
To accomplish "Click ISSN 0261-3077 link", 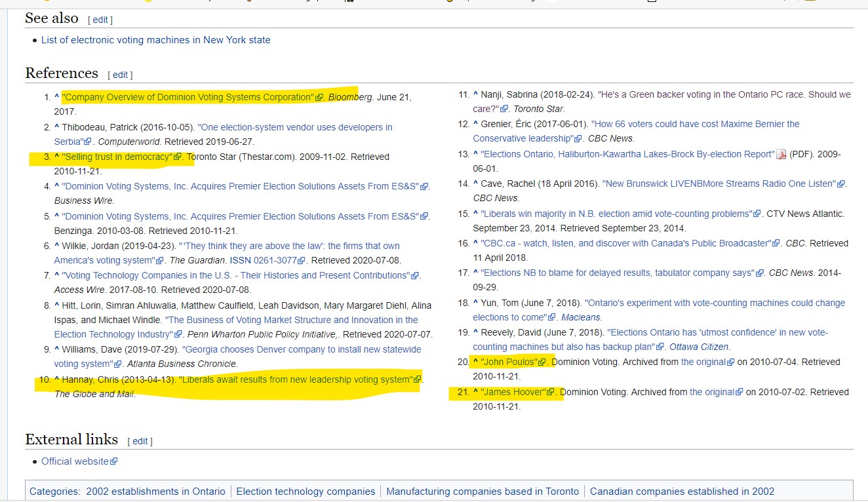I will click(x=275, y=260).
